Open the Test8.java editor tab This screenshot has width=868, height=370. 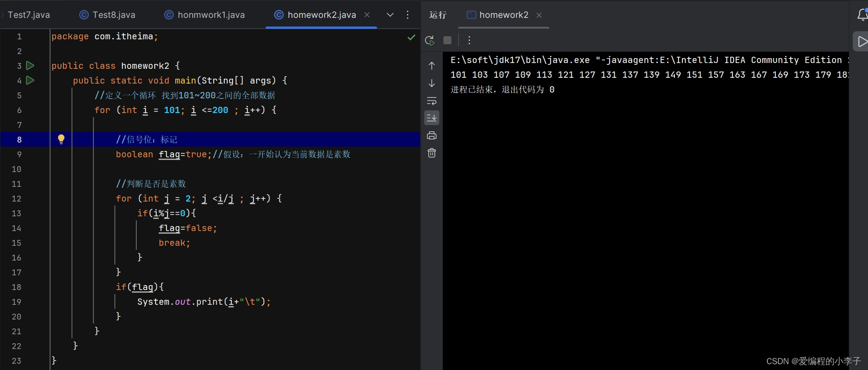pyautogui.click(x=107, y=15)
